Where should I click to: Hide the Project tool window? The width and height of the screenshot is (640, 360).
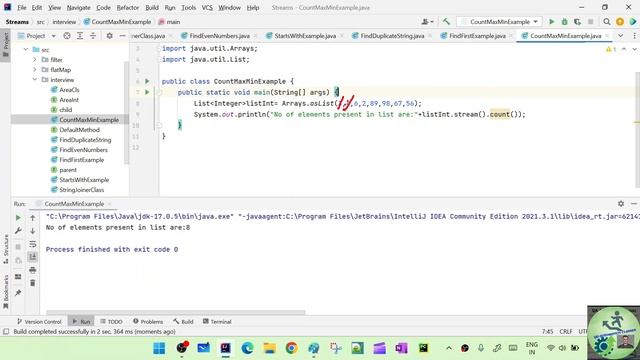122,36
